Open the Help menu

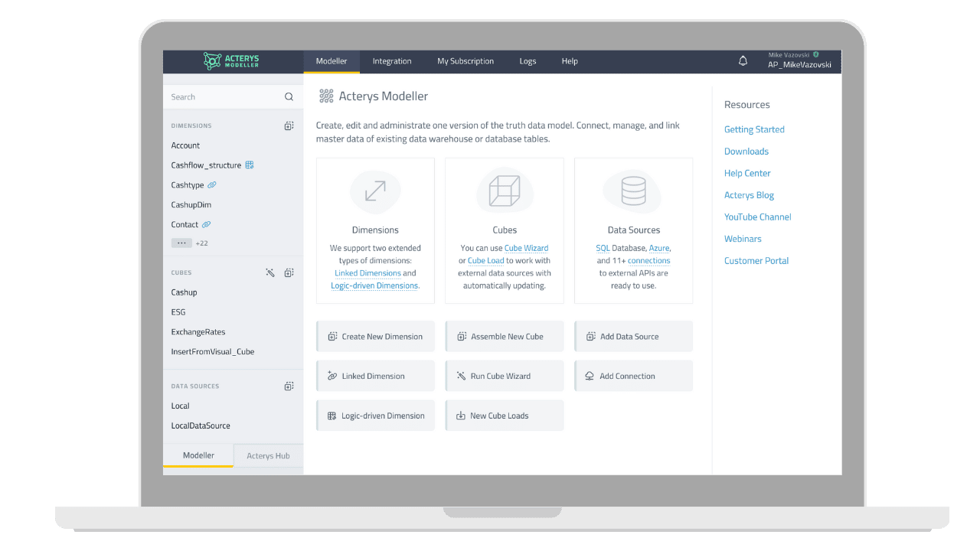[x=570, y=61]
